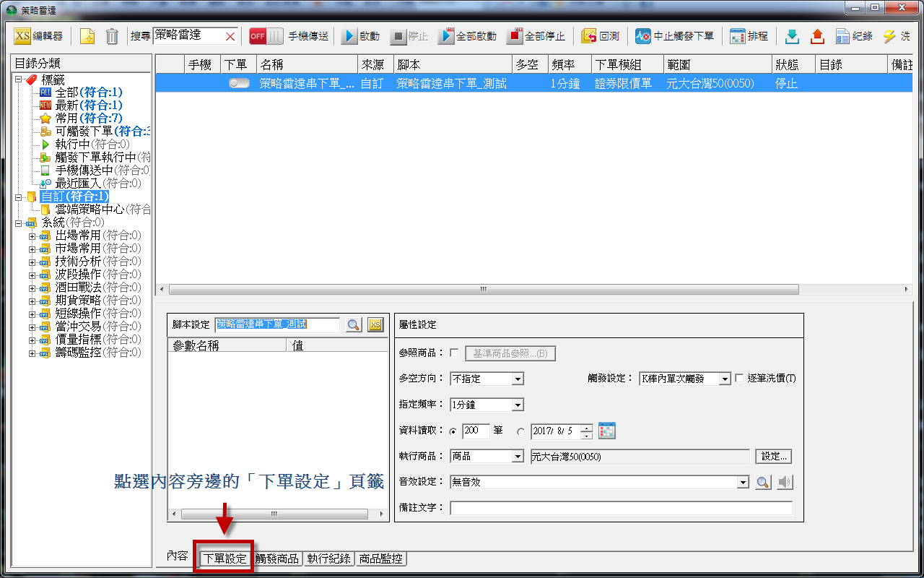Toggle the 下單 switch for the strategy row
924x578 pixels.
pos(239,84)
